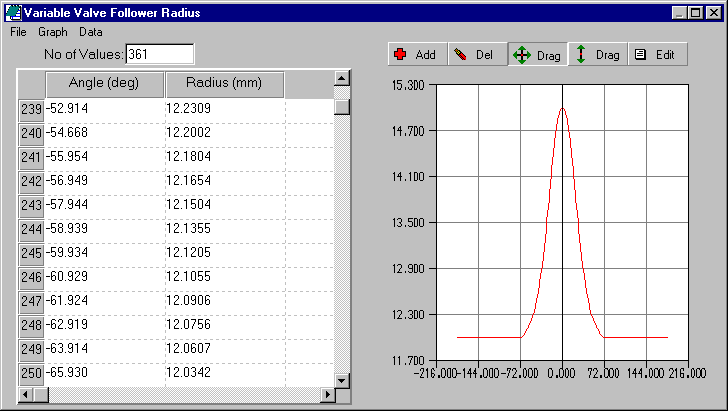Open the Edit point tool
Viewport: 728px width, 411px height.
coord(657,54)
